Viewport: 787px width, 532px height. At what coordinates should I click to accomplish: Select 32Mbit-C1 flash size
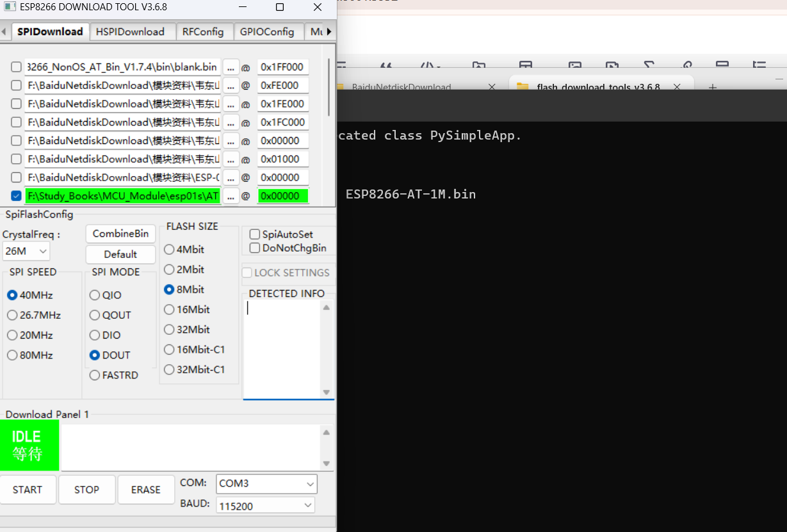(169, 369)
